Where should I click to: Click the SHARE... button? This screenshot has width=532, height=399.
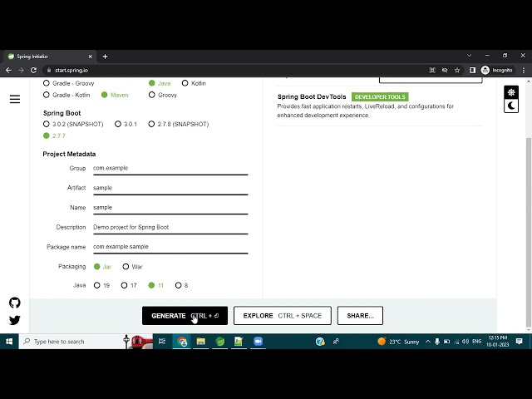pyautogui.click(x=360, y=316)
